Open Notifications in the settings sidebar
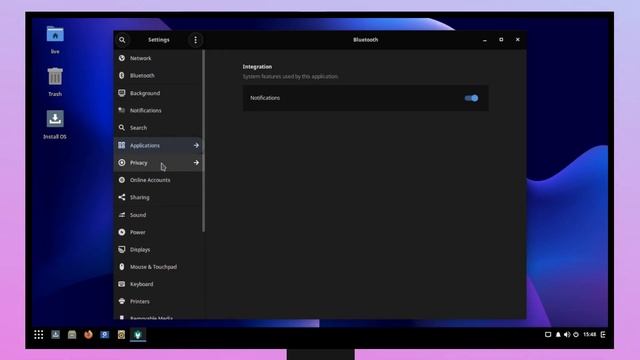This screenshot has height=360, width=640. pyautogui.click(x=158, y=111)
